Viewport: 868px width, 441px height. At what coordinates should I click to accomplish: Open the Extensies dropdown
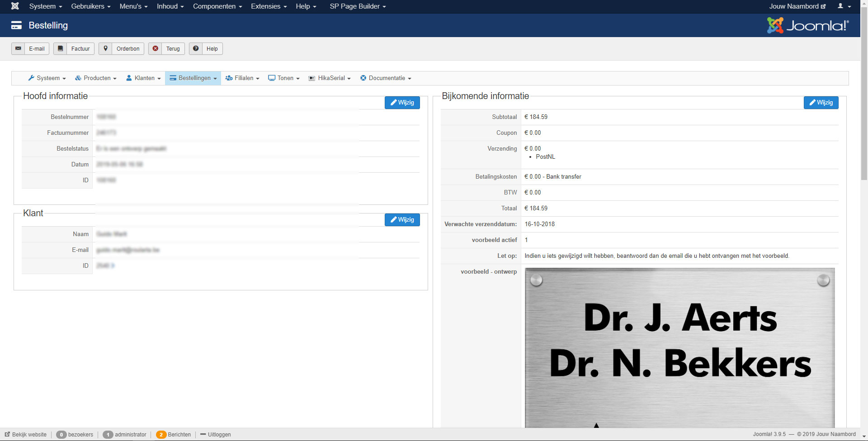pyautogui.click(x=269, y=6)
